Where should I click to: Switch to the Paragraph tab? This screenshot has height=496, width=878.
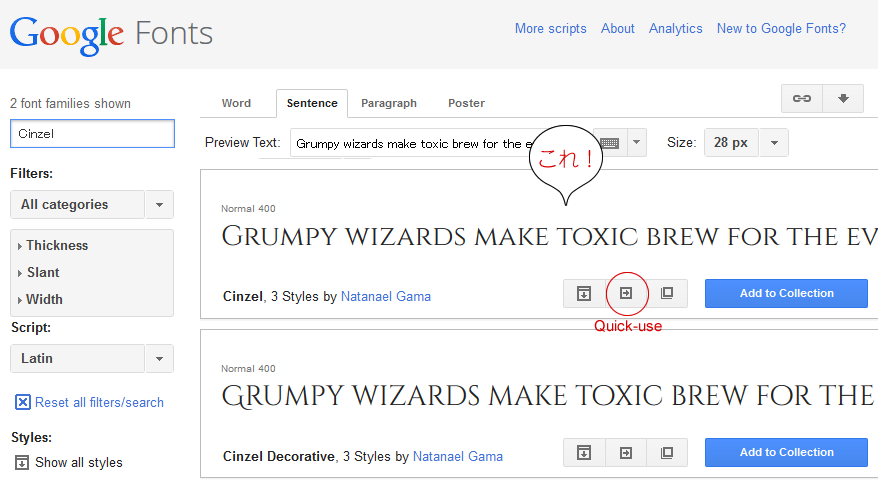tap(389, 103)
